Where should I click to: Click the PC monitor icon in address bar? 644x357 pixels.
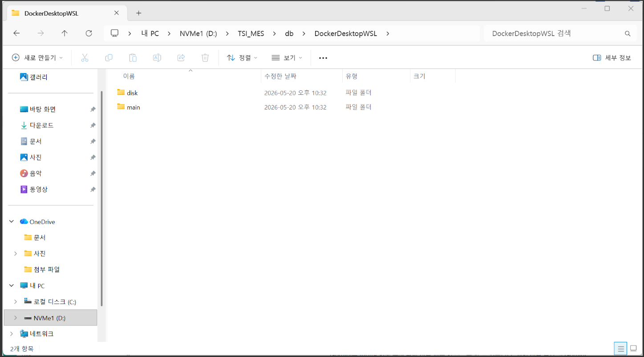coord(115,33)
